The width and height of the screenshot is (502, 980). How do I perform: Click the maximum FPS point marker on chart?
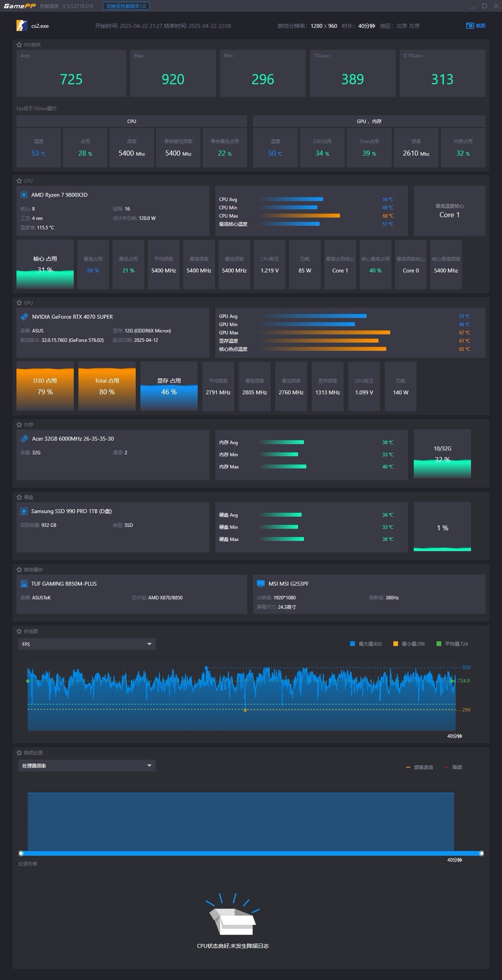pos(206,667)
